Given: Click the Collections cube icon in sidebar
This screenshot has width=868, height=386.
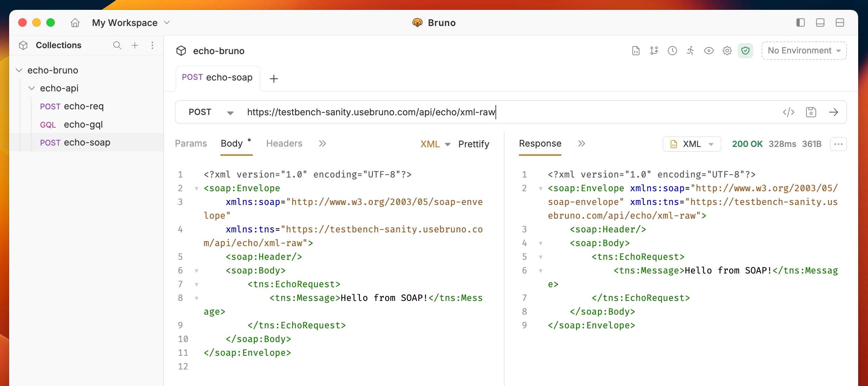Looking at the screenshot, I should 23,45.
